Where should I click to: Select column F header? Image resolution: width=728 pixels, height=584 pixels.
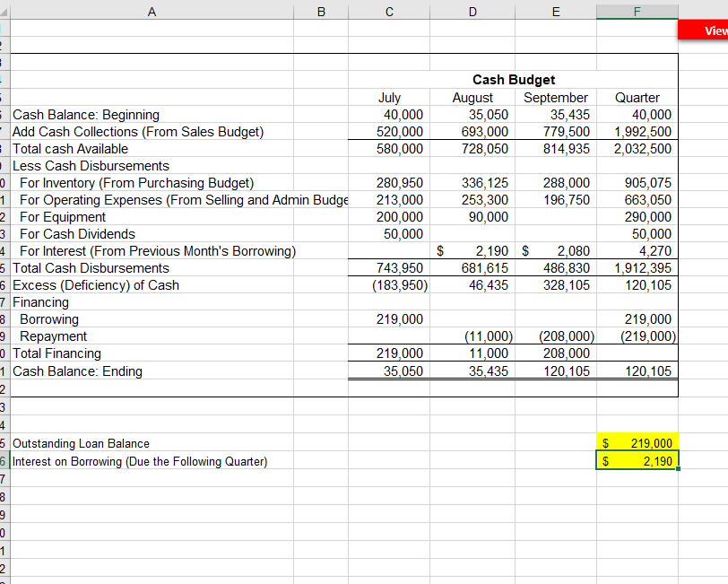pos(637,11)
